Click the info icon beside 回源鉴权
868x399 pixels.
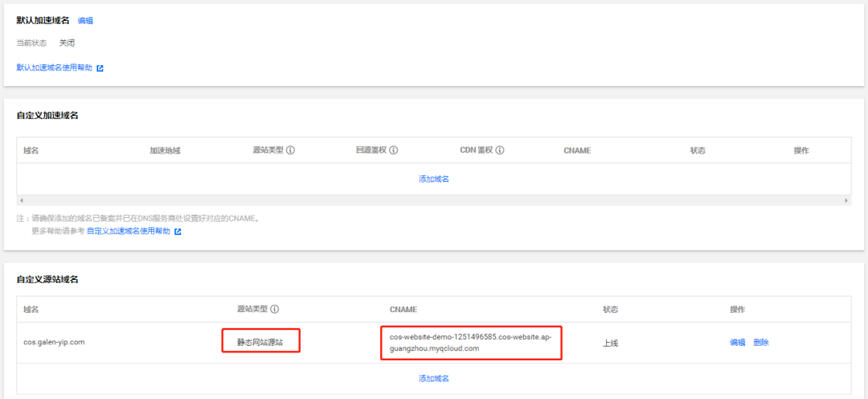394,150
